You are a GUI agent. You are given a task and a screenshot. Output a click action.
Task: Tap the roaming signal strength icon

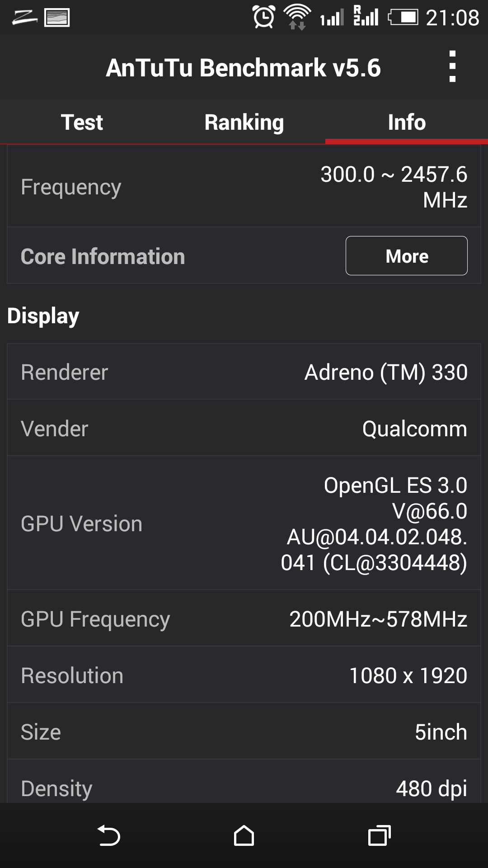coord(366,16)
